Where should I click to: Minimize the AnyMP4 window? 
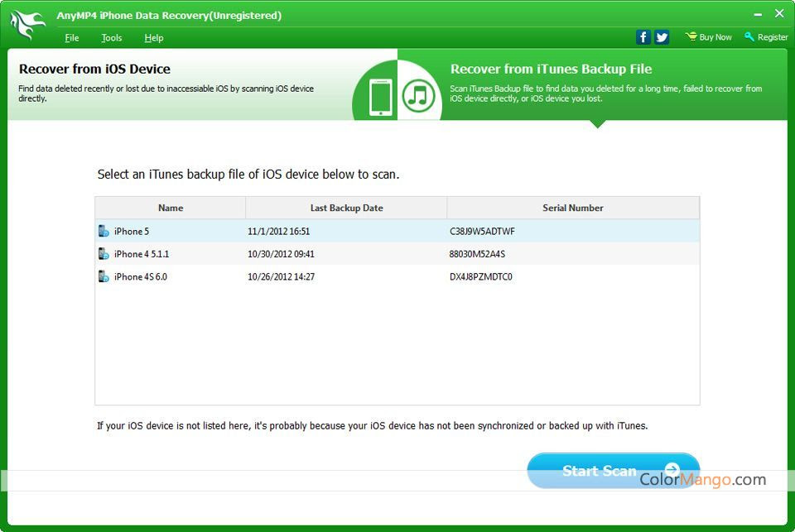point(758,15)
